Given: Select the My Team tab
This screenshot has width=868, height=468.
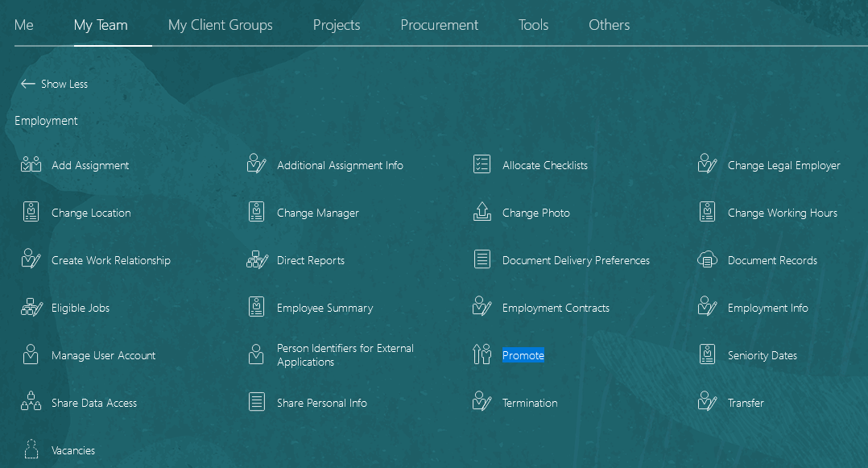Looking at the screenshot, I should 101,25.
